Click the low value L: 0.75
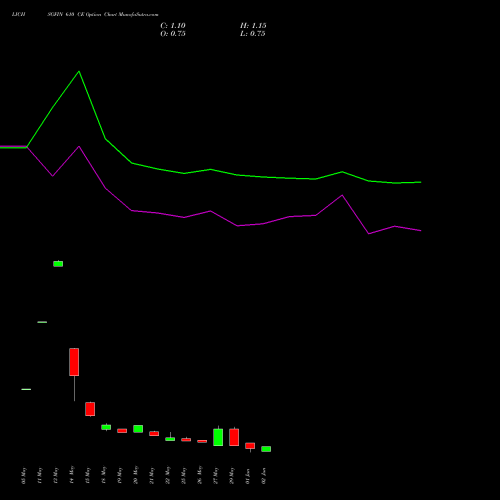Viewport: 500px width, 500px height. pos(253,34)
